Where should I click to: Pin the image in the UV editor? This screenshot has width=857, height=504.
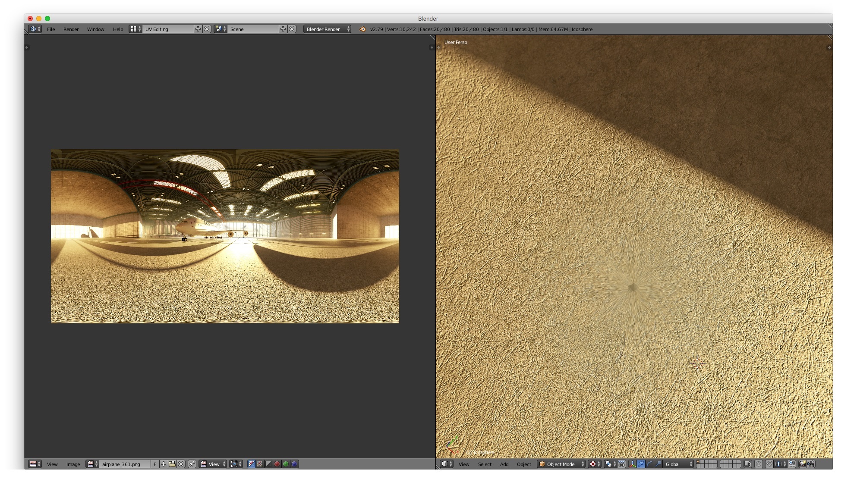click(x=192, y=464)
